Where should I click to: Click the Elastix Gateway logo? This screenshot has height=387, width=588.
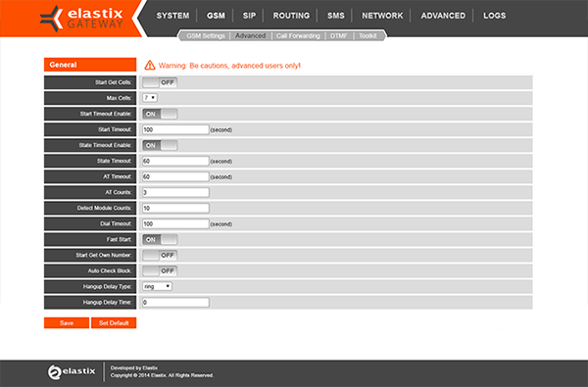pos(81,19)
